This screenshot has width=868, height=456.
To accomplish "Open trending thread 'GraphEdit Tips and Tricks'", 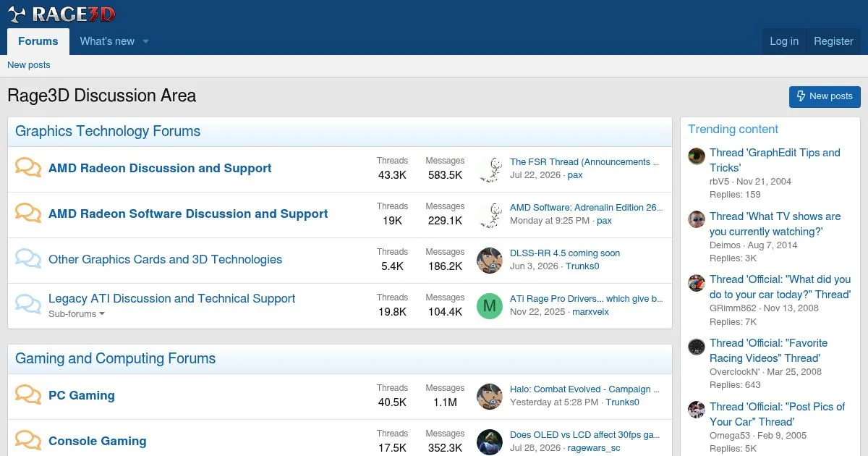I will [775, 160].
